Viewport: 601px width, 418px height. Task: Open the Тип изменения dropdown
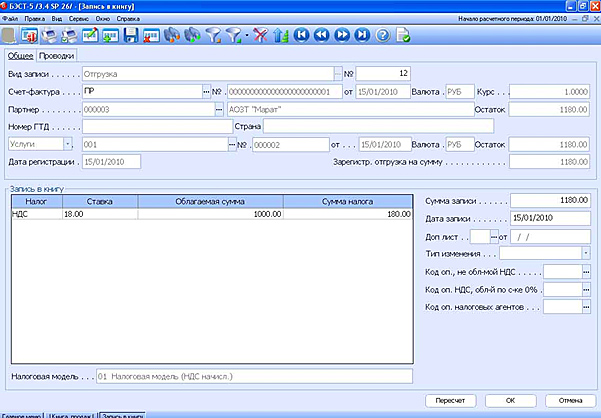coord(585,253)
